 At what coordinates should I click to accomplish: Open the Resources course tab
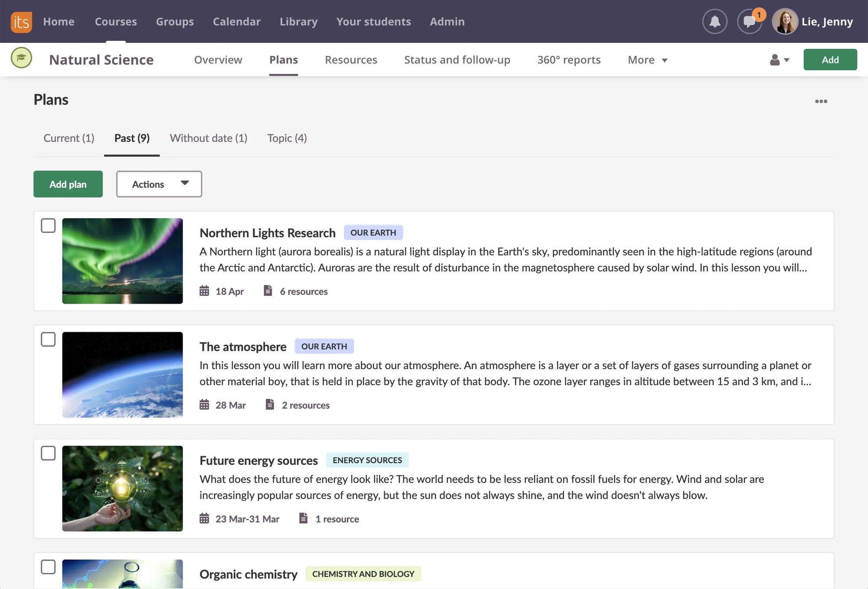tap(351, 60)
